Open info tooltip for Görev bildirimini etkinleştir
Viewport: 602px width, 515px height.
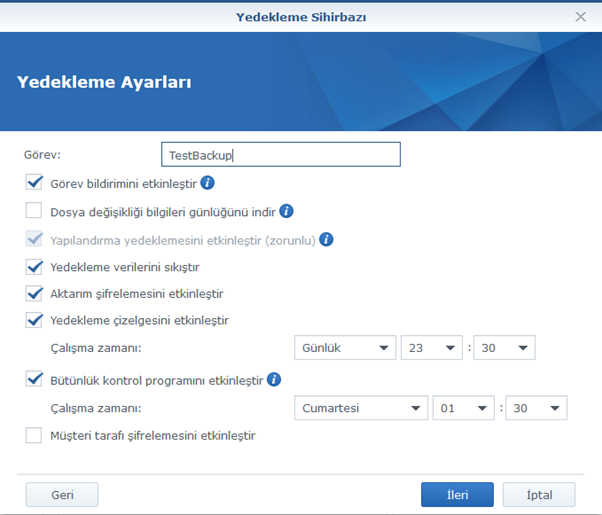[x=208, y=183]
